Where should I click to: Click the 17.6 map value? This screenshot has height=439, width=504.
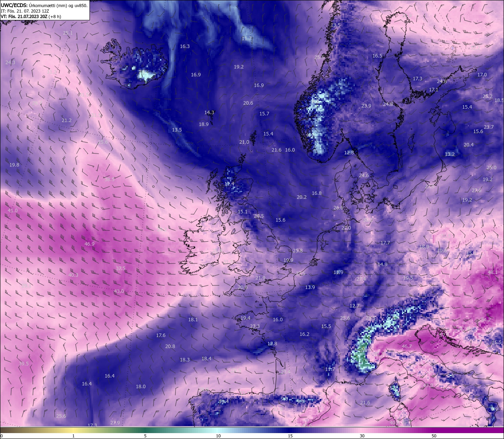(x=161, y=335)
